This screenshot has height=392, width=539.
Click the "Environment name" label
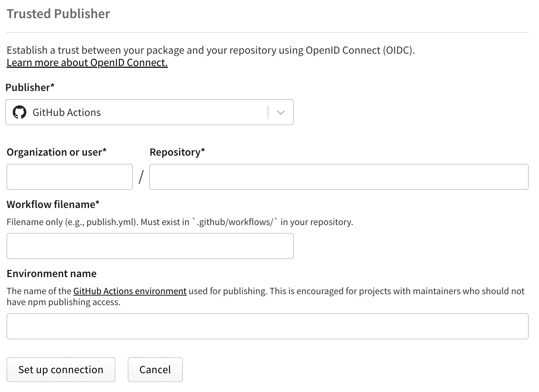click(x=51, y=273)
